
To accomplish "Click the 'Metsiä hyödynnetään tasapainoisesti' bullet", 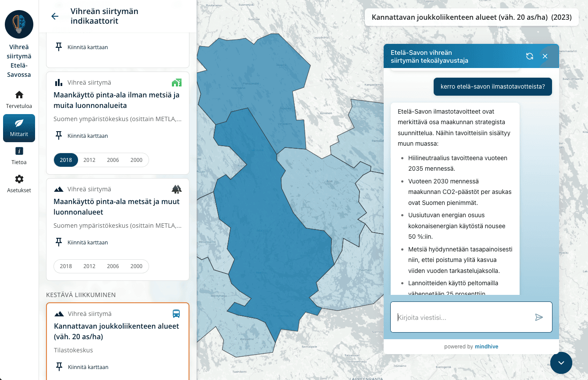I will [x=460, y=260].
